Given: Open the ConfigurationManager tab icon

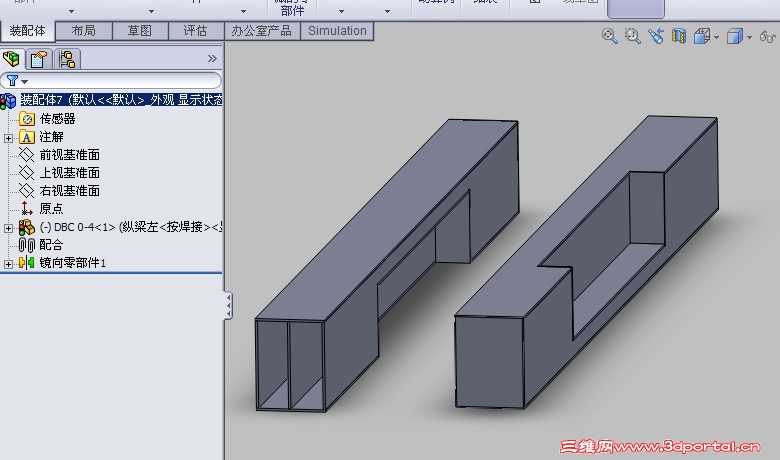Looking at the screenshot, I should 67,59.
